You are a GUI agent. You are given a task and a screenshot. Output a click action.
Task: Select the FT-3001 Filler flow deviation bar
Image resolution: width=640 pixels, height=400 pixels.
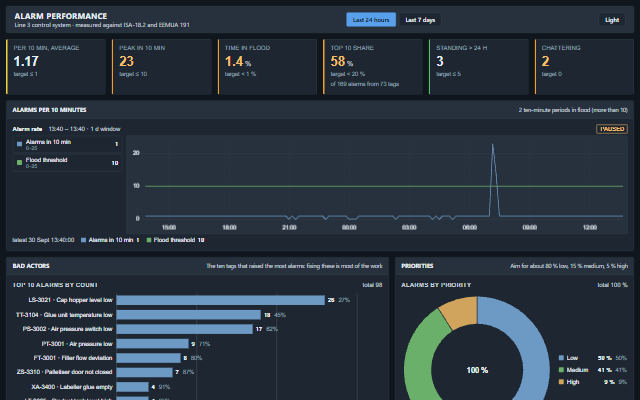(x=149, y=358)
